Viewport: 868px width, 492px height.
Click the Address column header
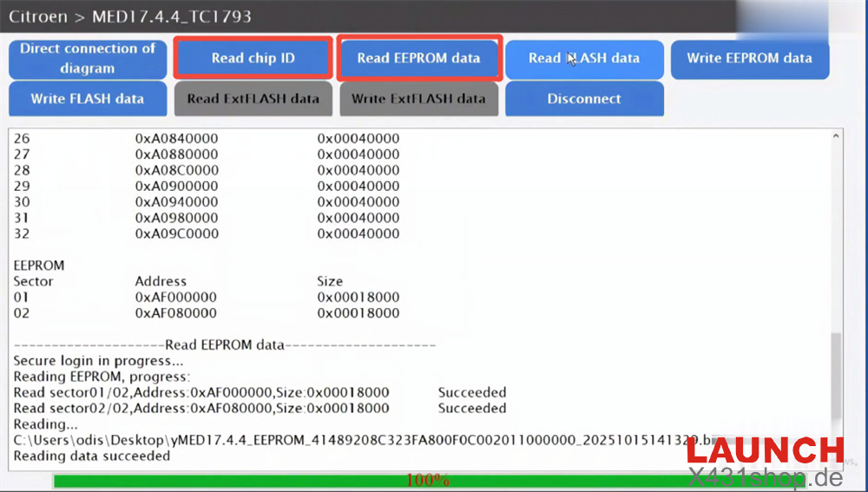[161, 282]
